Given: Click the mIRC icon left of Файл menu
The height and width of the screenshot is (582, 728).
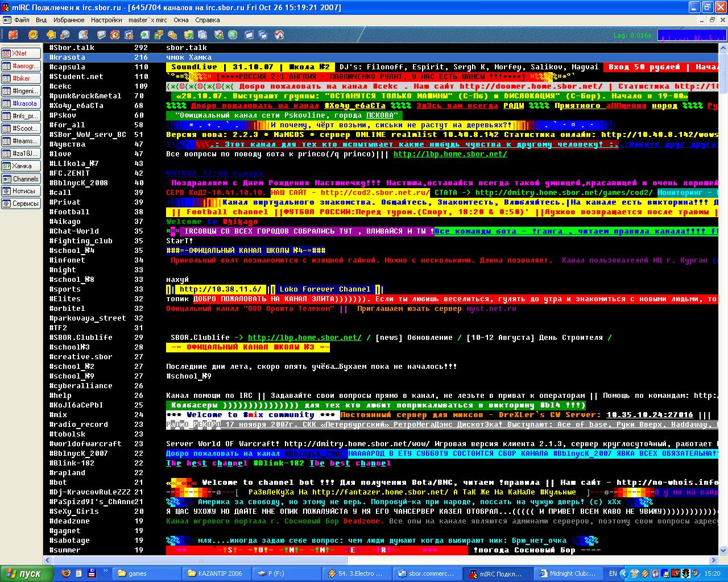Looking at the screenshot, I should point(6,20).
